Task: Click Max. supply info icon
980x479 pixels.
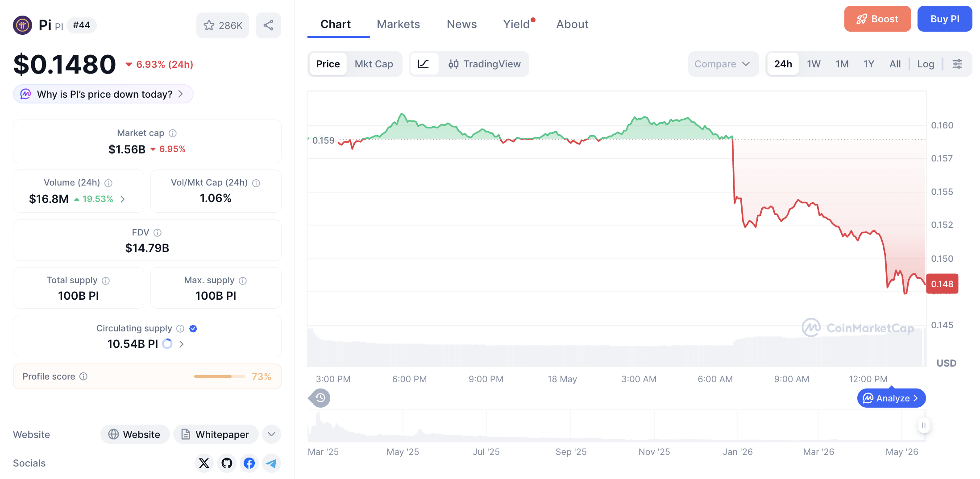Action: (243, 281)
